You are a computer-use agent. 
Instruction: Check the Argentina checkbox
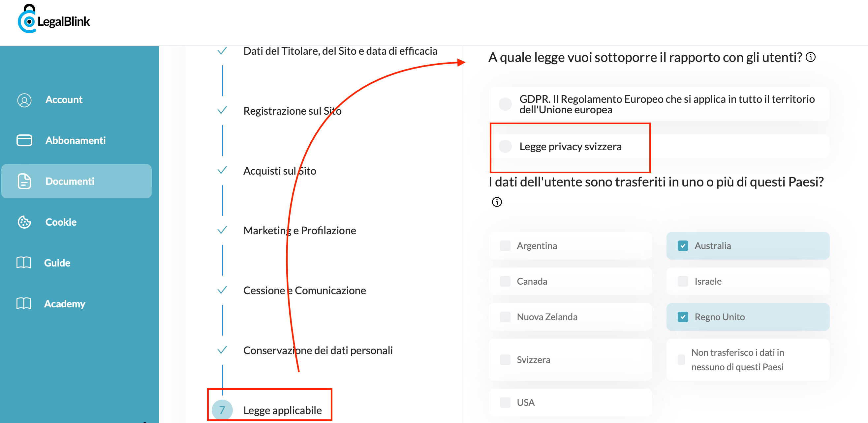pyautogui.click(x=505, y=246)
